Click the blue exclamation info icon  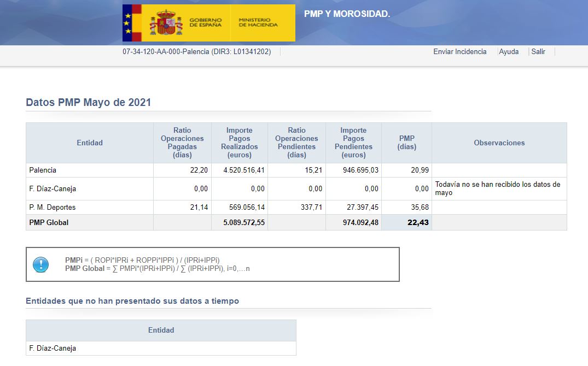(x=41, y=265)
